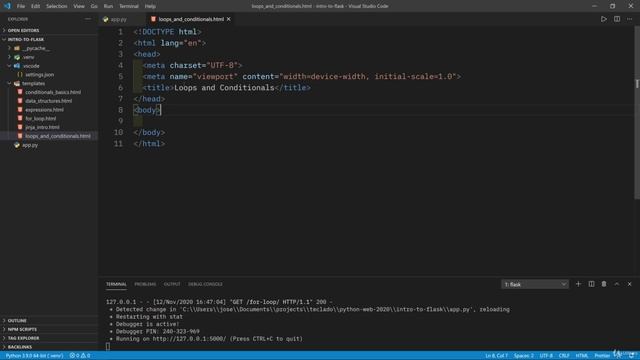Switch to the PROBLEMS panel tab
Viewport: 640px width, 360px height.
[145, 284]
